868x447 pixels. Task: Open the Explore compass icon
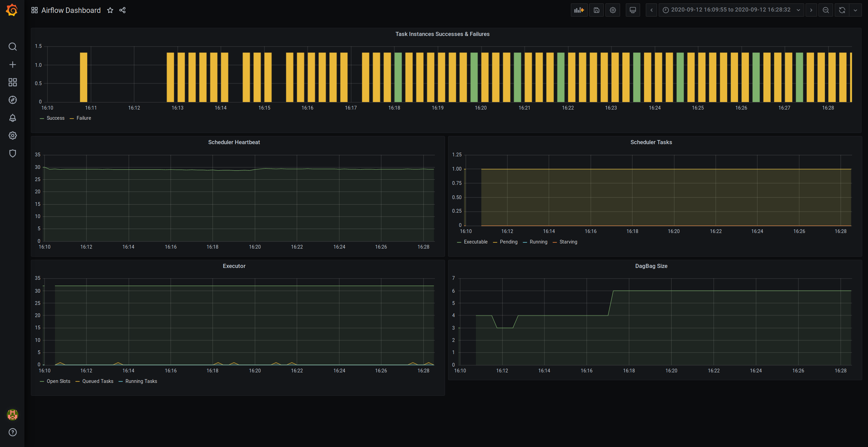pyautogui.click(x=13, y=100)
